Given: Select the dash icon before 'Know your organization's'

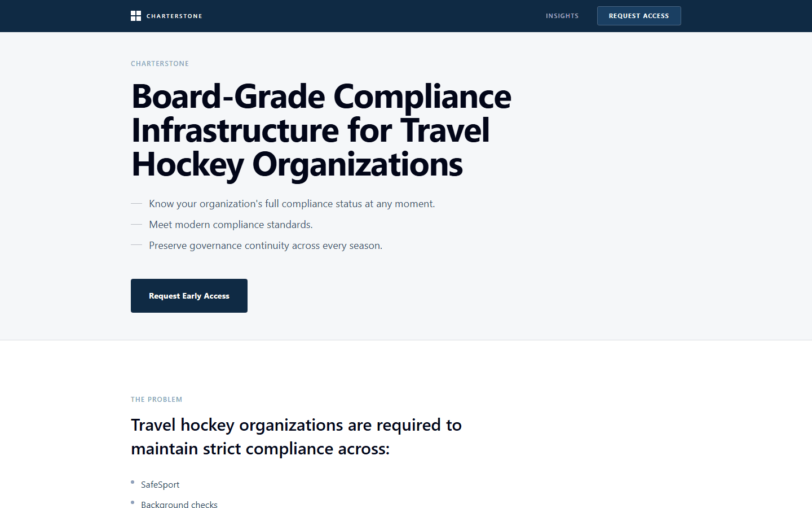Looking at the screenshot, I should point(136,204).
